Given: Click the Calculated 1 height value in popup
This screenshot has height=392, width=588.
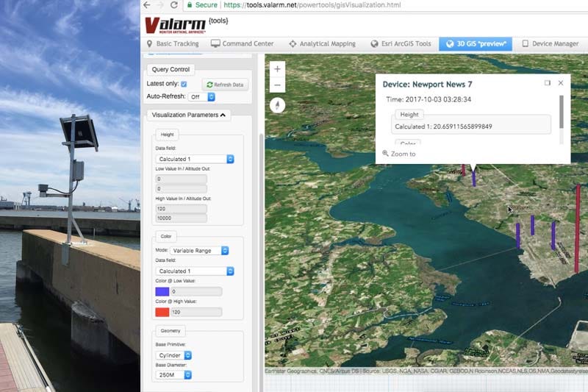Looking at the screenshot, I should coord(443,126).
